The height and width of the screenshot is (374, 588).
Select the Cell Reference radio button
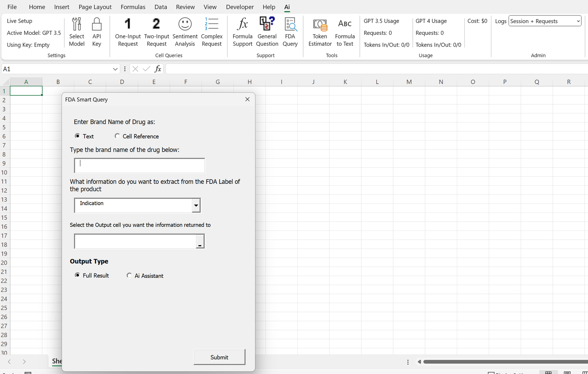[x=117, y=136]
